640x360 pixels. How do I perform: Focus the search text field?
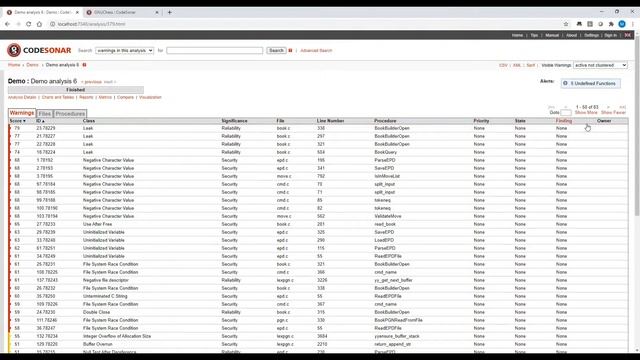pyautogui.click(x=215, y=51)
